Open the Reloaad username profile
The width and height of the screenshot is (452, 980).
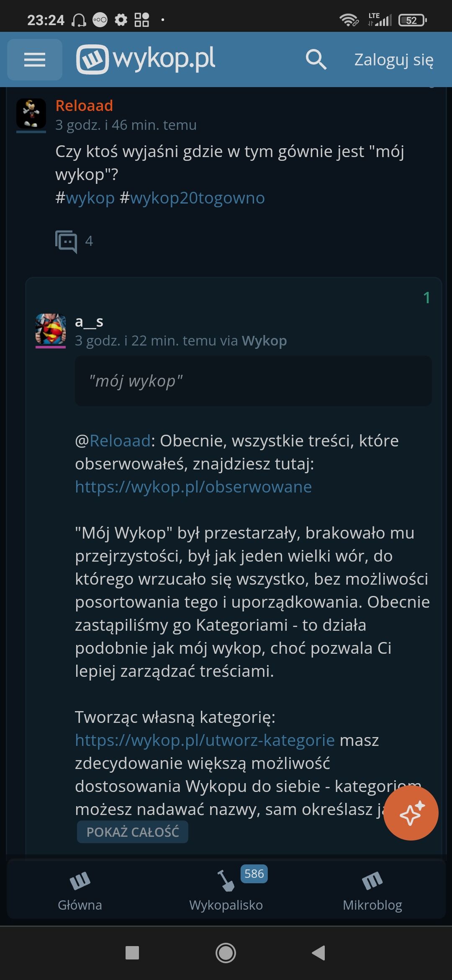[x=84, y=106]
